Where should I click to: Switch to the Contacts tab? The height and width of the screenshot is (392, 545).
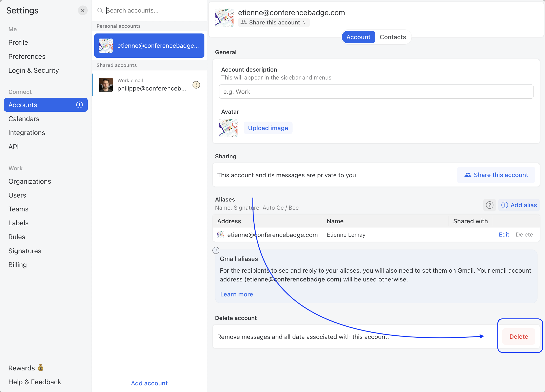pos(393,37)
